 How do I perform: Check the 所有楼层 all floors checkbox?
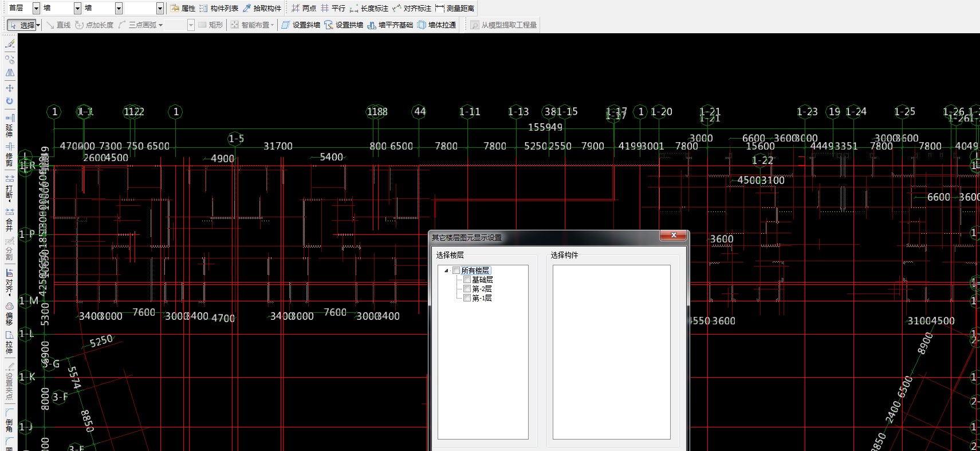tap(456, 270)
